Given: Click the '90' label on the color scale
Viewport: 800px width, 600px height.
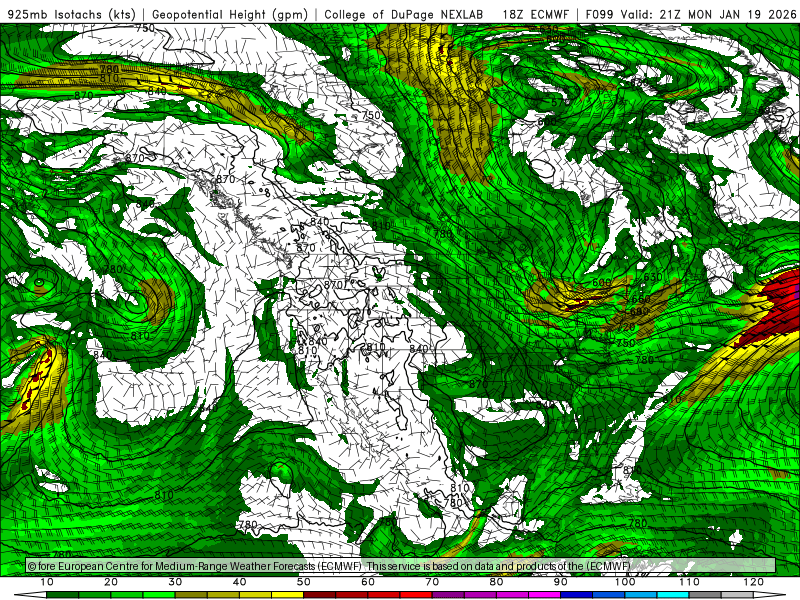Looking at the screenshot, I should click(x=561, y=582).
